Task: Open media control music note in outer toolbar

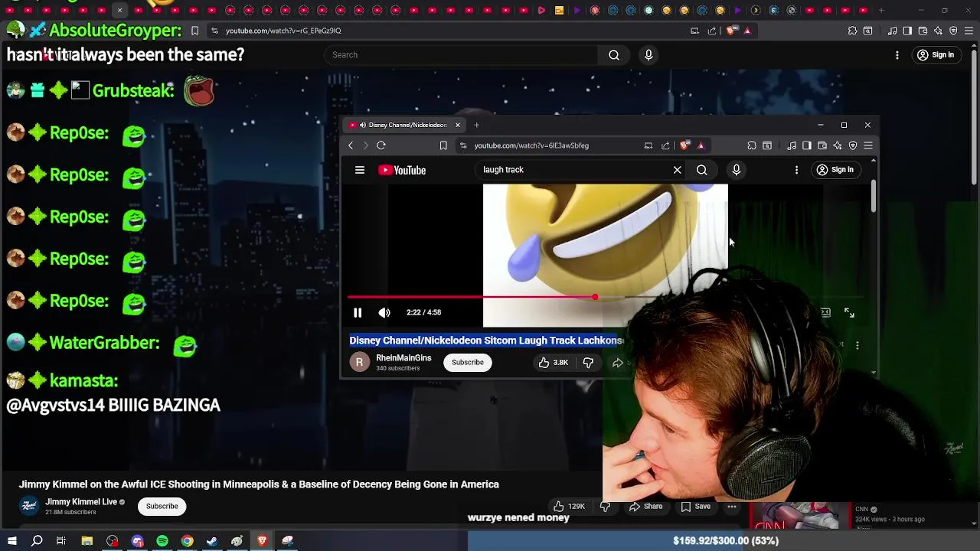Action: pos(893,31)
